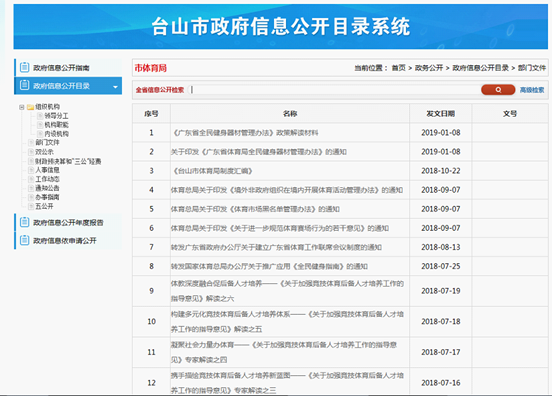Select 部门文件 in the sidebar tree

coord(47,143)
